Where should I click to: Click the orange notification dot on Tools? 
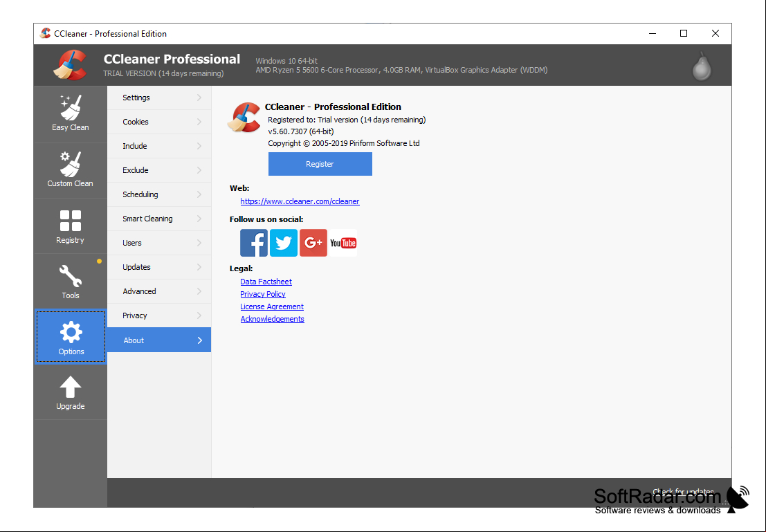pos(99,261)
